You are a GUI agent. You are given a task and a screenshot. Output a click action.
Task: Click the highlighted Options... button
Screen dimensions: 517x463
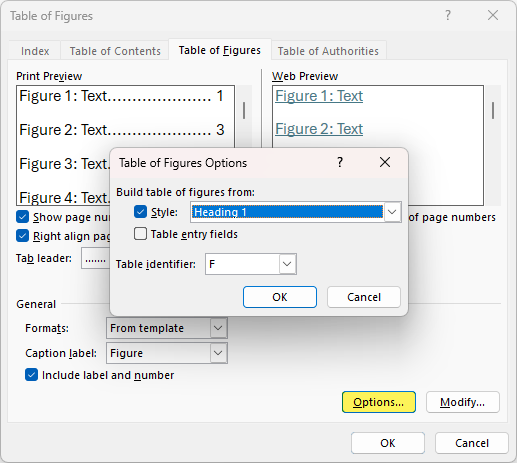[379, 402]
